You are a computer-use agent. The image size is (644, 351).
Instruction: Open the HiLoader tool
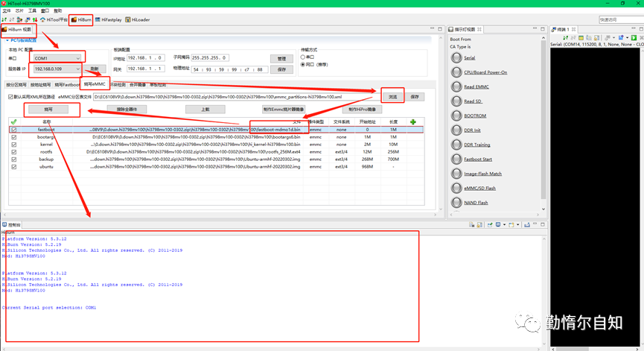[138, 19]
